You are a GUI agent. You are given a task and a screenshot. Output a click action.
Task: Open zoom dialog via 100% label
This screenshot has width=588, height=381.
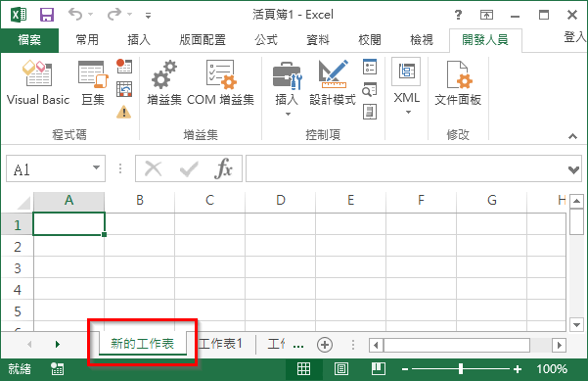click(x=552, y=369)
